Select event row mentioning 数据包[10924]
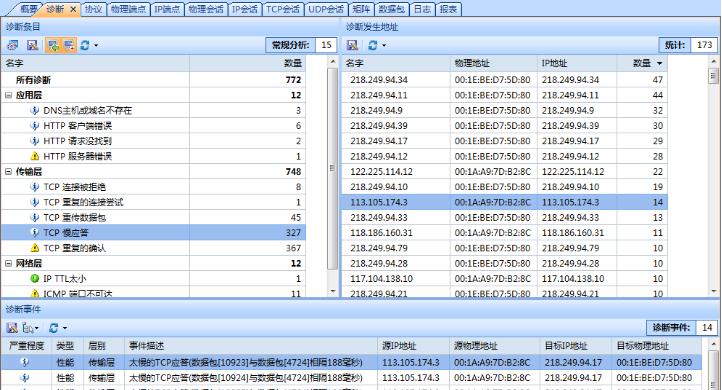 click(351, 378)
